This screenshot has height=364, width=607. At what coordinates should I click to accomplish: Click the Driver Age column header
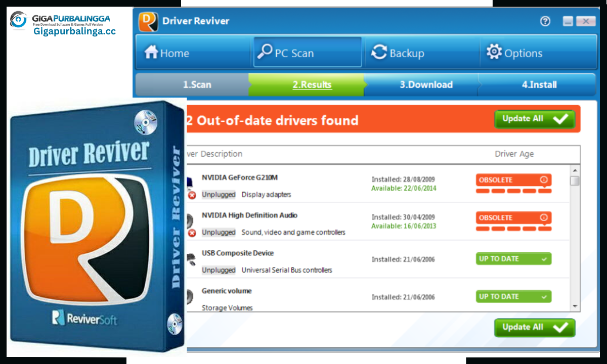coord(514,154)
